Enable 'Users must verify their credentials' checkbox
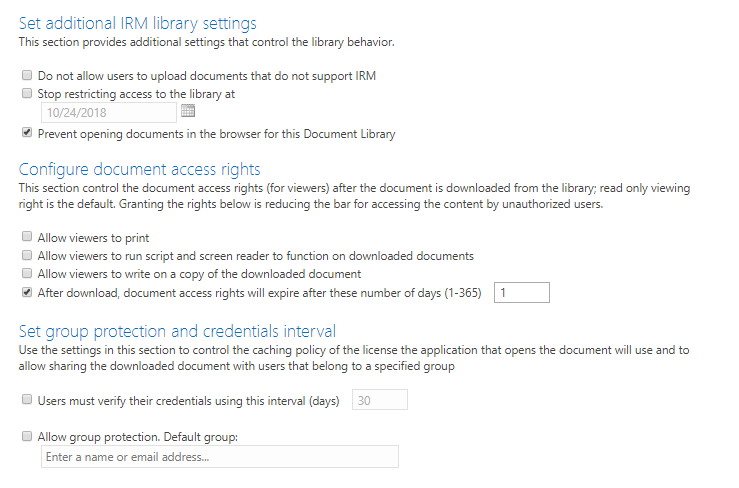 click(27, 400)
